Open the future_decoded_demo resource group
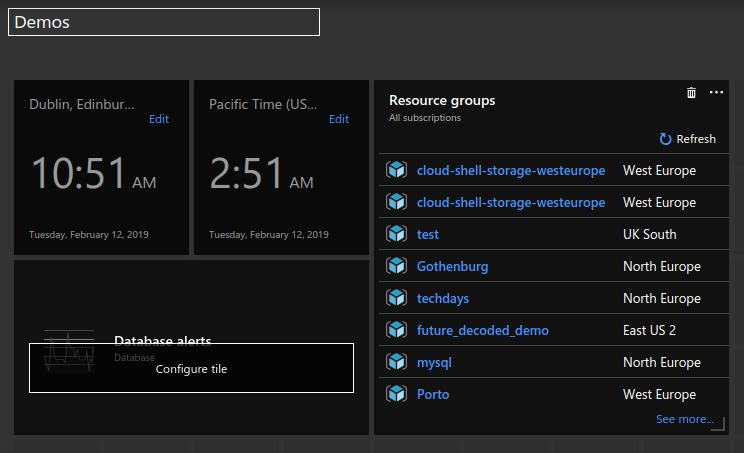This screenshot has height=453, width=744. (x=483, y=331)
